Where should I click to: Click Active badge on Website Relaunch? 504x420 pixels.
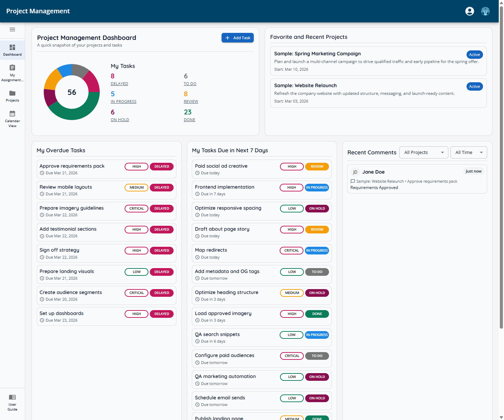[475, 86]
